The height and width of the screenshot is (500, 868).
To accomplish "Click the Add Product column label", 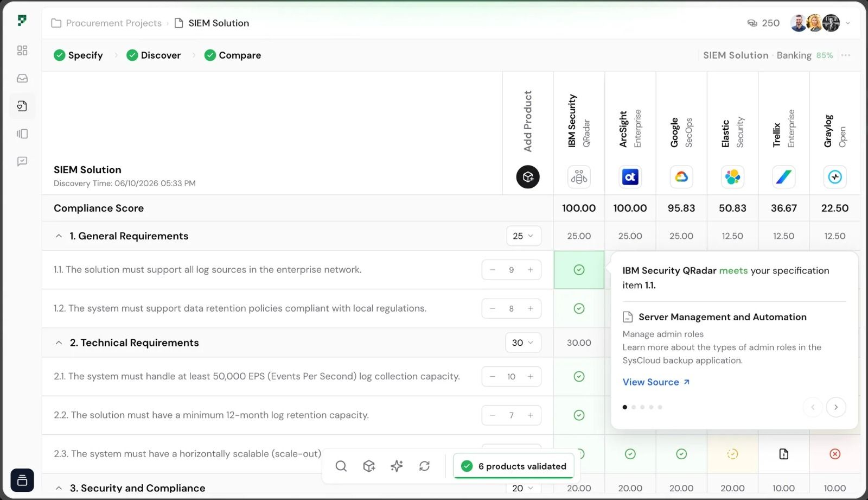I will click(528, 121).
